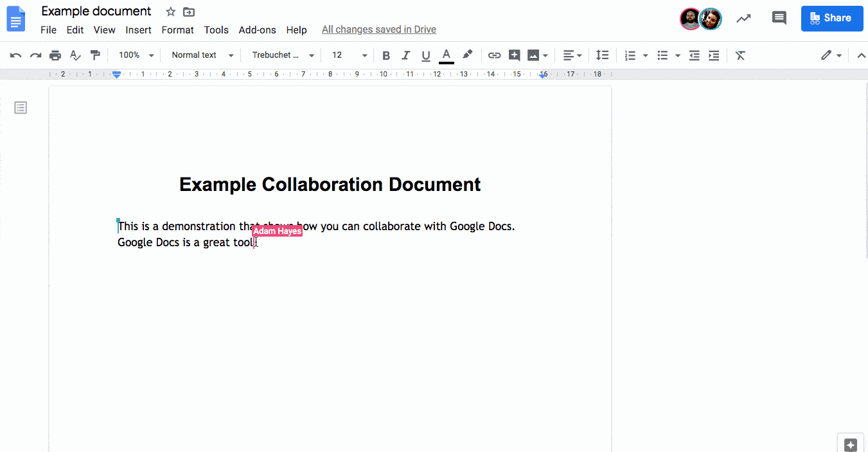Open the Trebuchet font dropdown
The width and height of the screenshot is (868, 452).
[x=283, y=55]
